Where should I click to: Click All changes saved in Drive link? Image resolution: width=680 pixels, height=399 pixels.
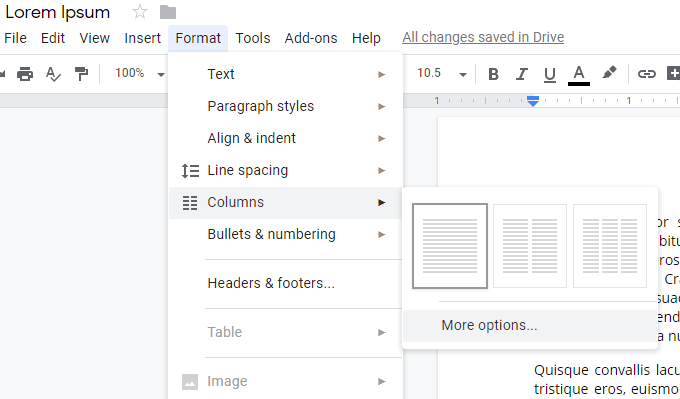[x=483, y=37]
